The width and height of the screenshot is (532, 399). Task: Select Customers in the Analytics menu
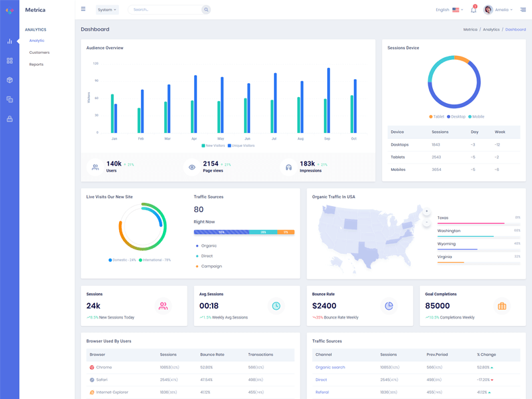pyautogui.click(x=39, y=53)
